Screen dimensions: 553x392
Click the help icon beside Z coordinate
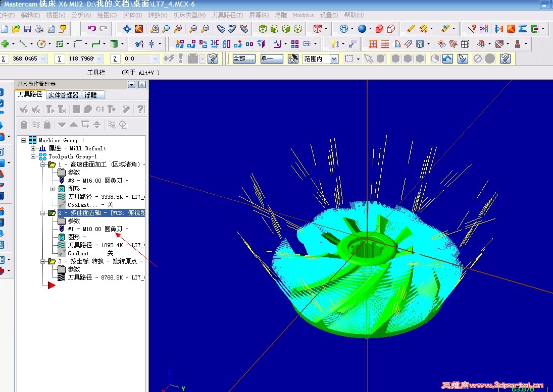(213, 59)
